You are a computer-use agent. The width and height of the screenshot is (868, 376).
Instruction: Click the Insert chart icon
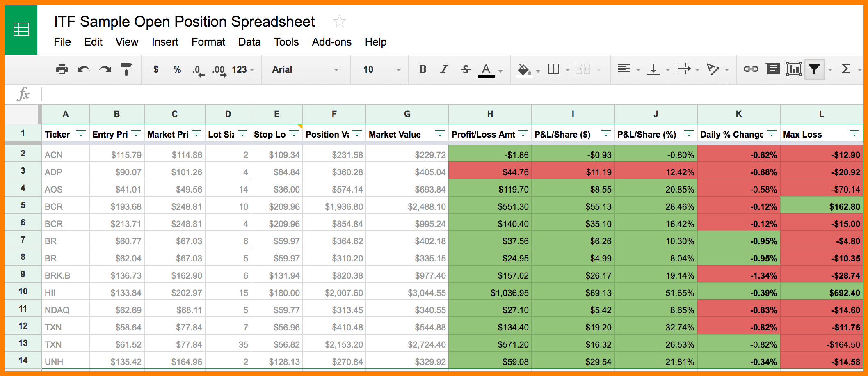point(794,69)
